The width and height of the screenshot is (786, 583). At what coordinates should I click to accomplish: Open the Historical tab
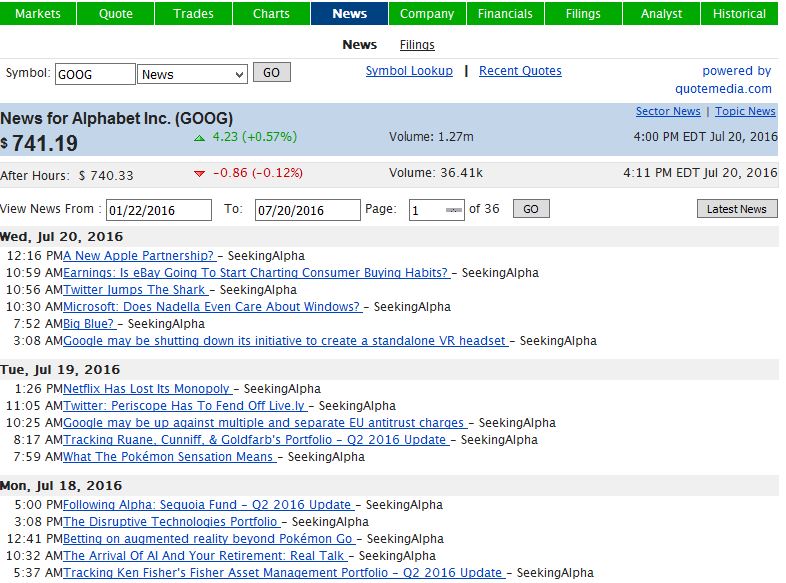739,14
